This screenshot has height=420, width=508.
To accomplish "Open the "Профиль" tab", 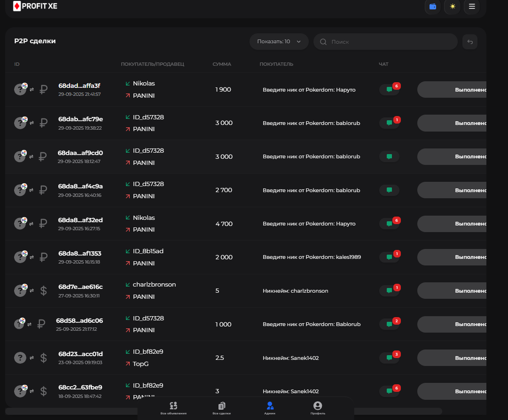I will tap(318, 408).
